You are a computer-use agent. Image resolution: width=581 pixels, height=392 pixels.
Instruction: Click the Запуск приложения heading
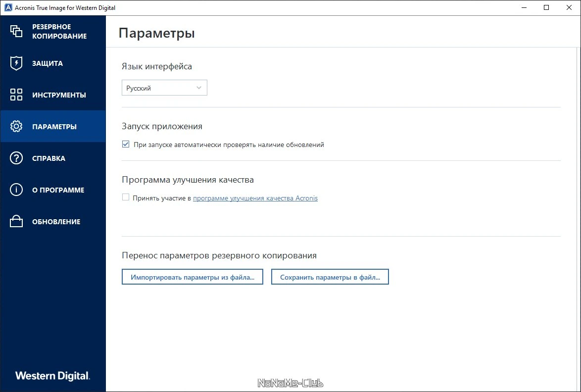pos(162,126)
